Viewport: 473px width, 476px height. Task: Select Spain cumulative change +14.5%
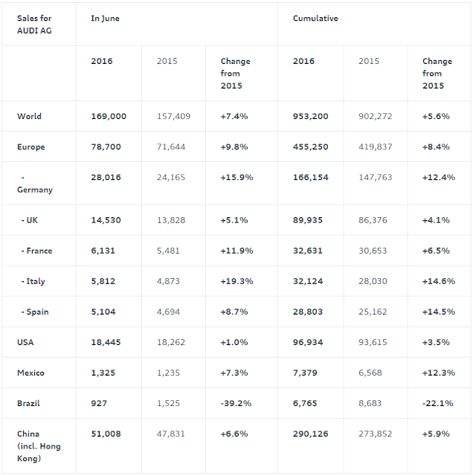[439, 312]
